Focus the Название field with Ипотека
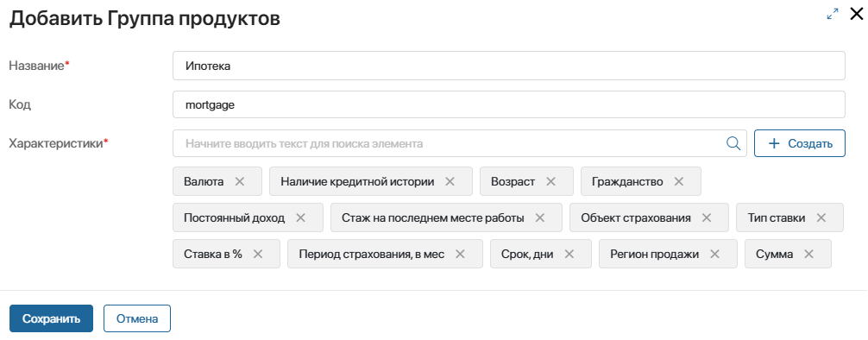This screenshot has width=868, height=340. pyautogui.click(x=509, y=66)
